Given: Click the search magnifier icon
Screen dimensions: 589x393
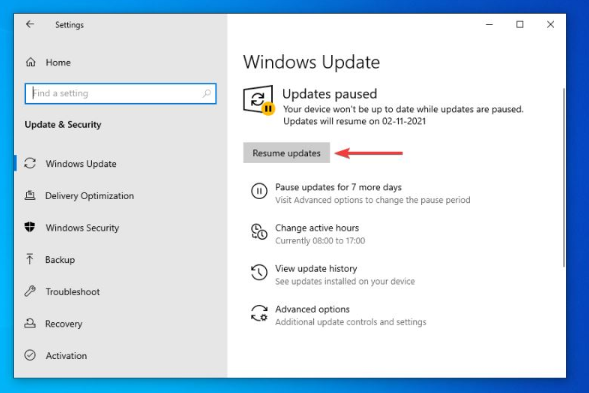Looking at the screenshot, I should (x=207, y=93).
